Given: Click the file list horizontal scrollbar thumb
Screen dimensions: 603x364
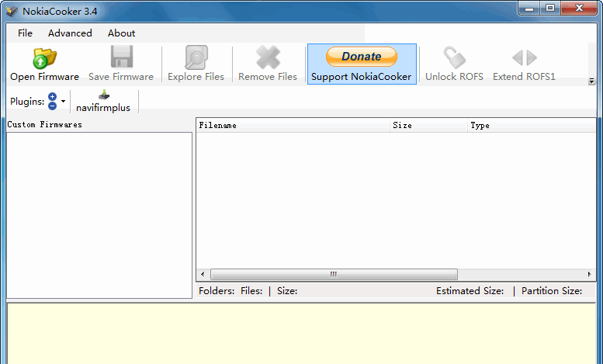Looking at the screenshot, I should tap(334, 274).
